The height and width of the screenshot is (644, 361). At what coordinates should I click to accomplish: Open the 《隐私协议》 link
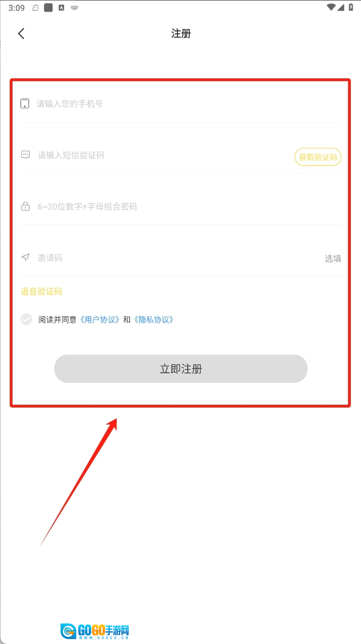pyautogui.click(x=154, y=319)
